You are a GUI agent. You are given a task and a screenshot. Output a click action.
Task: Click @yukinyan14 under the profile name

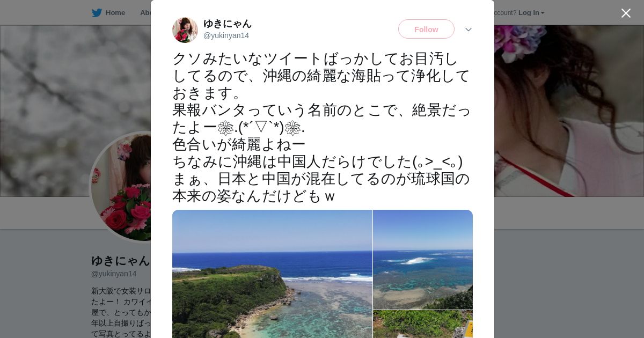(114, 274)
